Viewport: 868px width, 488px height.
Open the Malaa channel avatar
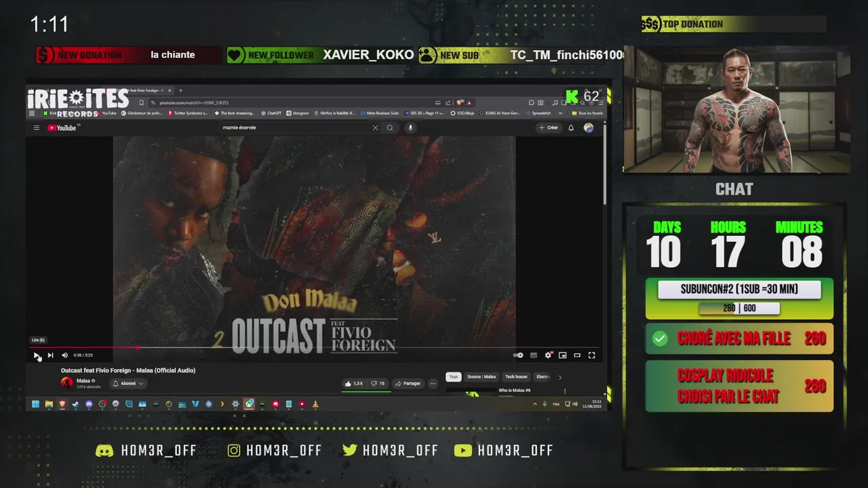point(66,383)
